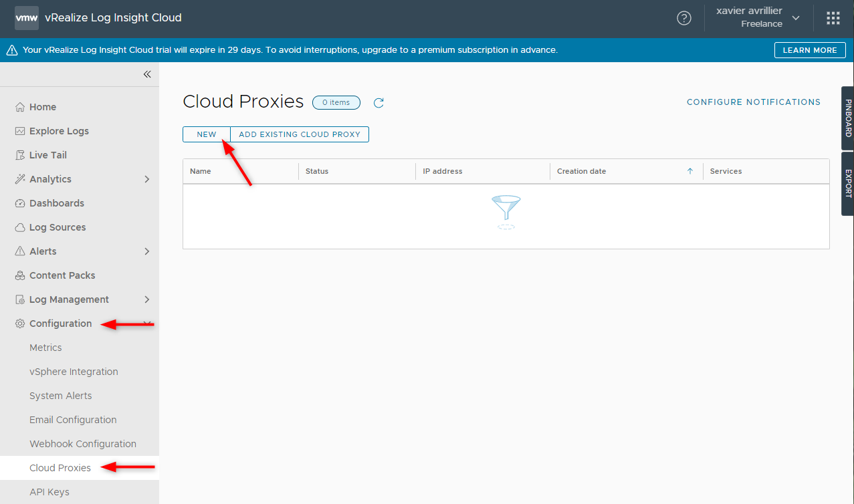Open the help question mark icon
The image size is (854, 504).
[x=684, y=18]
